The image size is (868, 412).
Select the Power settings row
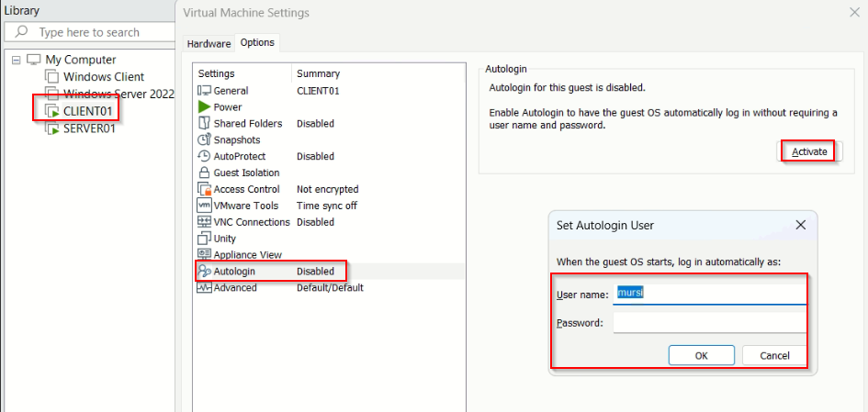point(330,106)
